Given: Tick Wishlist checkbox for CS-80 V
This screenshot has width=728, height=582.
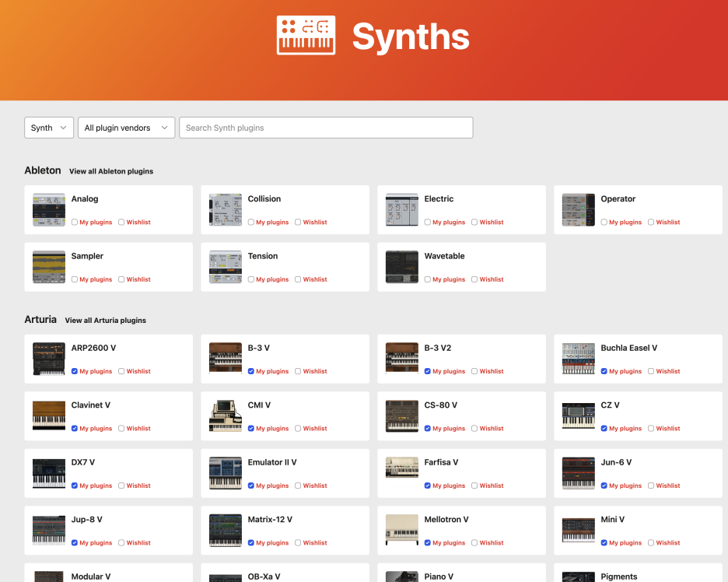Looking at the screenshot, I should click(x=474, y=428).
